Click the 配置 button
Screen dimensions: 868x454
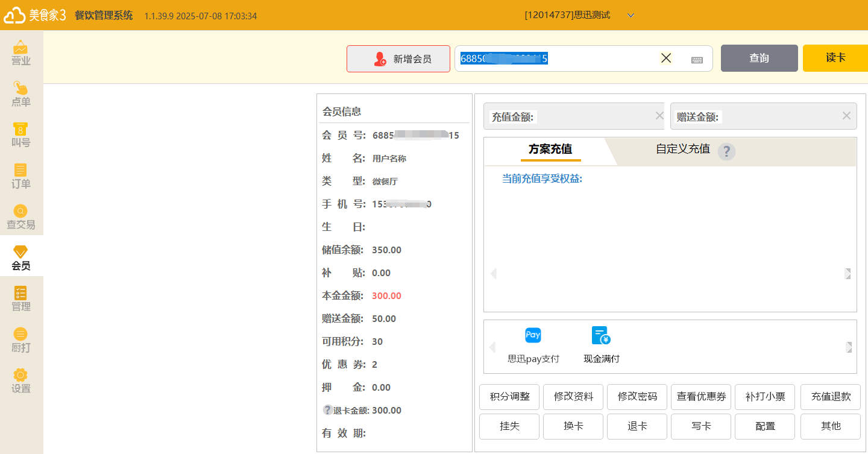[765, 426]
